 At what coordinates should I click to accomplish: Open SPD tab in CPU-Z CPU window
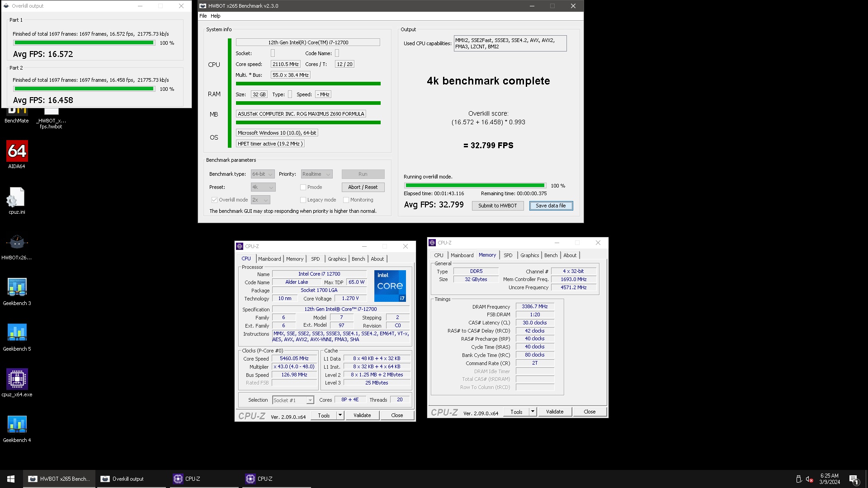[x=316, y=259]
